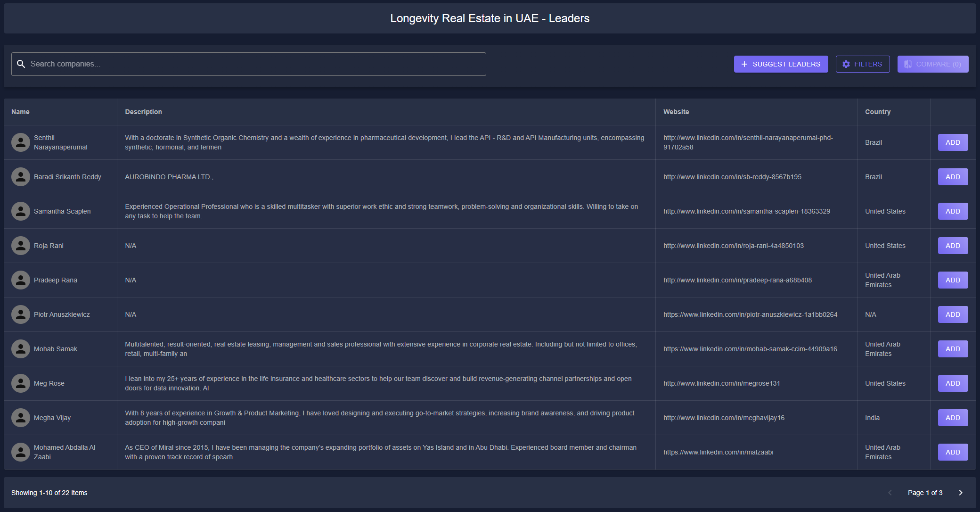
Task: Click the Name column header
Action: click(x=20, y=112)
